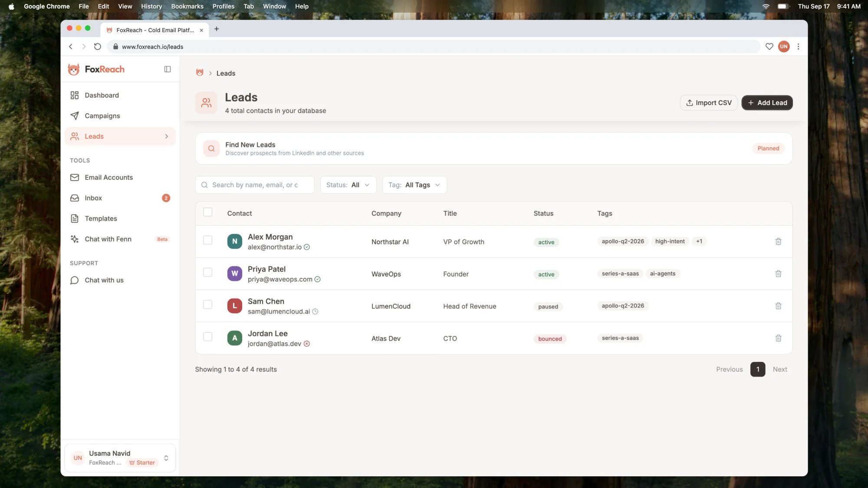The image size is (868, 488).
Task: Go to Campaigns in the sidebar
Action: pos(120,116)
